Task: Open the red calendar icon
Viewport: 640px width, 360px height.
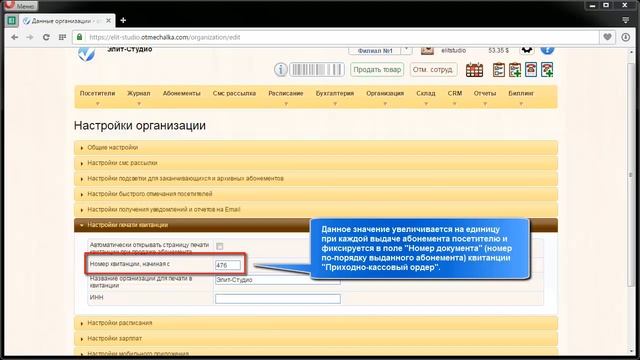Action: coord(474,70)
